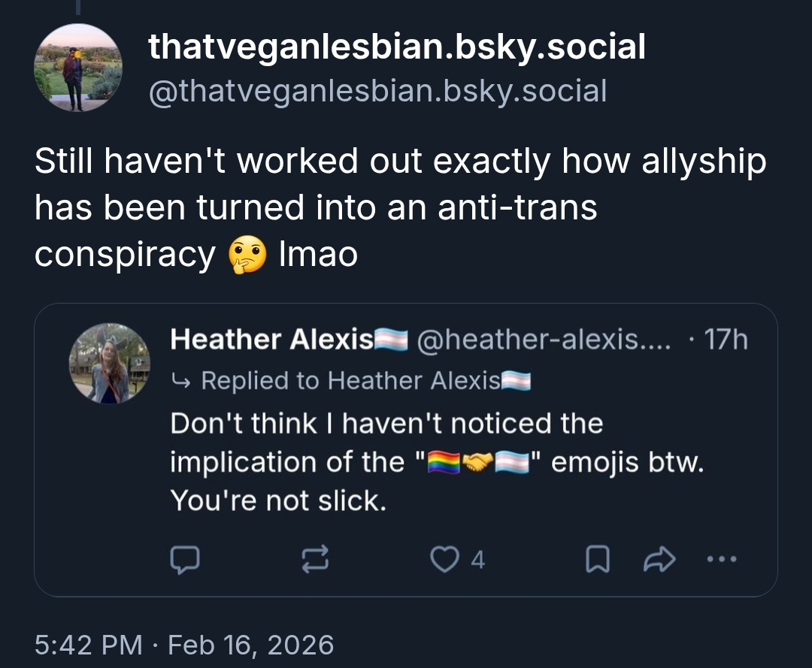Open quoted post text "You're not slick."
Image resolution: width=812 pixels, height=668 pixels.
click(x=278, y=500)
